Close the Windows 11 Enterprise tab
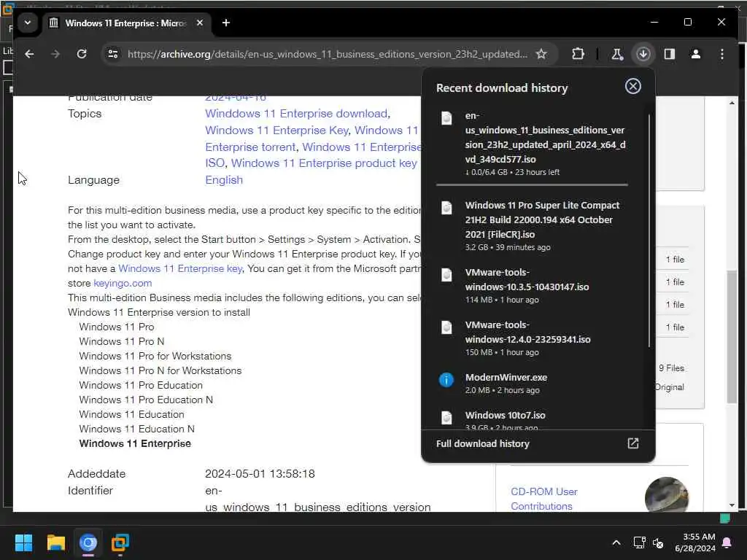 (200, 23)
